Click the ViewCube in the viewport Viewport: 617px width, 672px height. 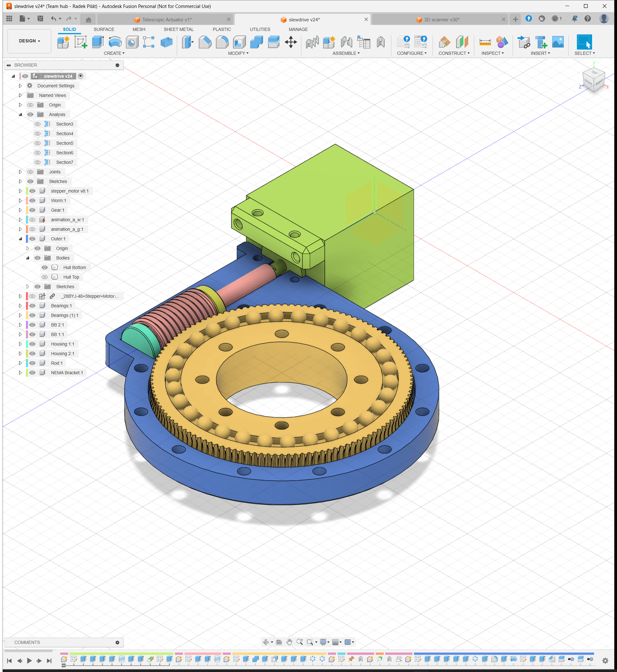(594, 80)
